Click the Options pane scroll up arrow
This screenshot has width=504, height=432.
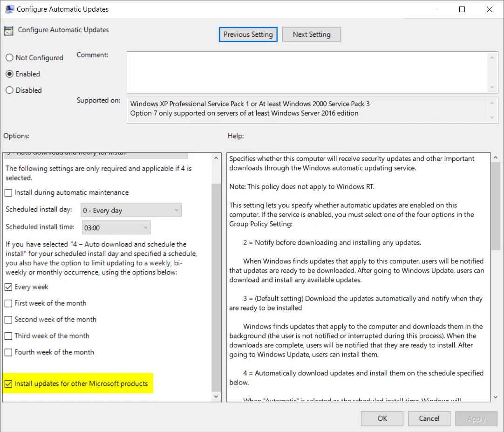pyautogui.click(x=216, y=158)
